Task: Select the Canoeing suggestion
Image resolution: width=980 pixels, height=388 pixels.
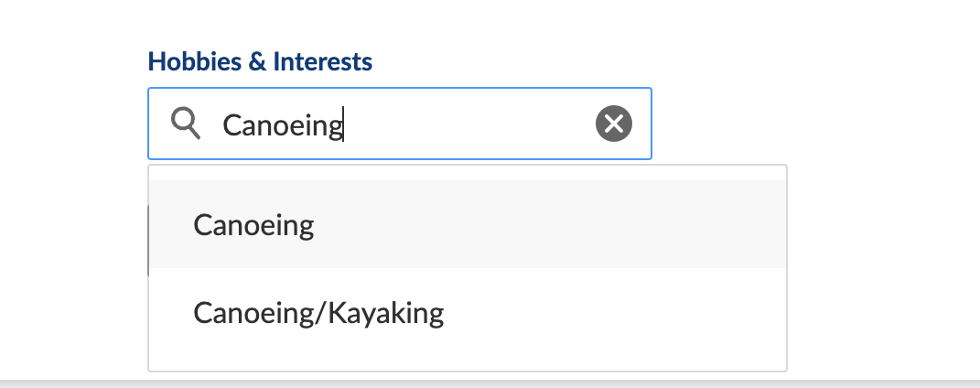Action: (253, 225)
